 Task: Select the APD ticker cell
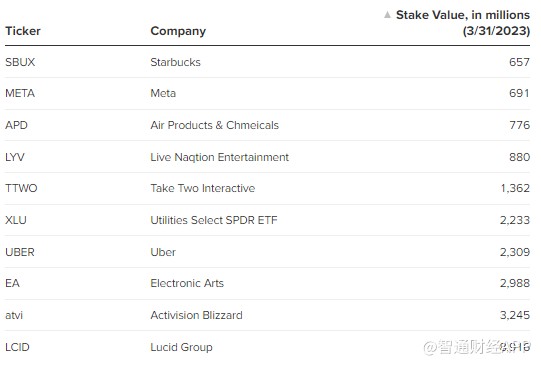16,125
